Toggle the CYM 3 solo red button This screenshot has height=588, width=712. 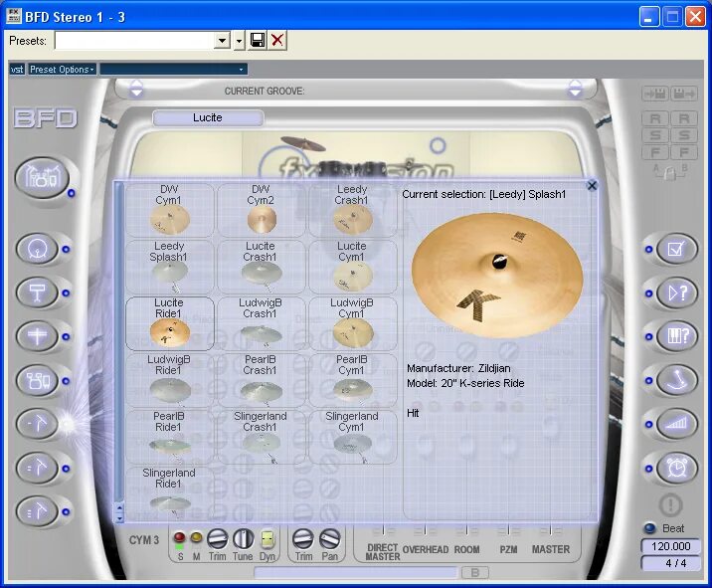click(179, 537)
